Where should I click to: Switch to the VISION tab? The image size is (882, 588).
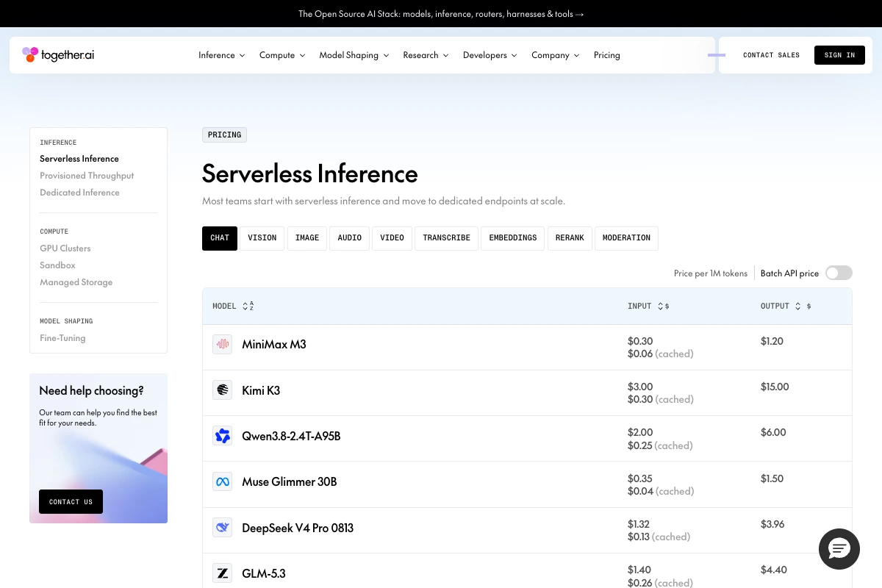[262, 238]
